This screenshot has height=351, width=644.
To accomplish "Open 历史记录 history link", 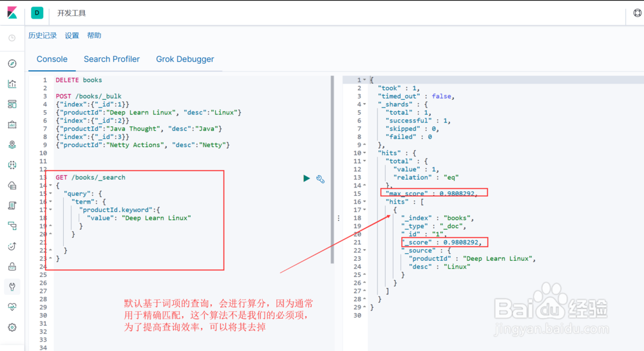I will tap(43, 35).
